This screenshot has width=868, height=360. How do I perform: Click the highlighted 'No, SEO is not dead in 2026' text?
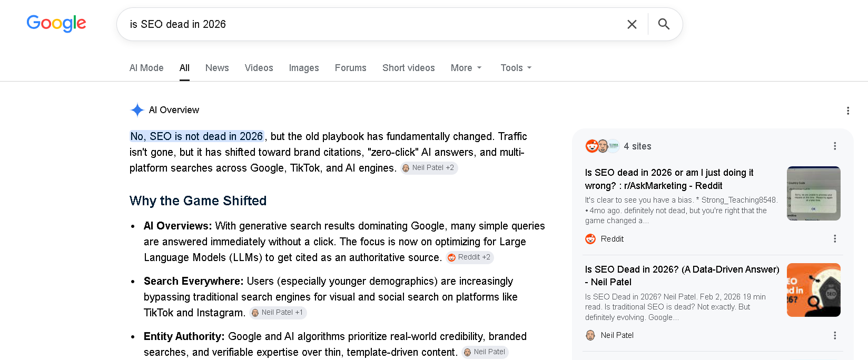click(196, 136)
